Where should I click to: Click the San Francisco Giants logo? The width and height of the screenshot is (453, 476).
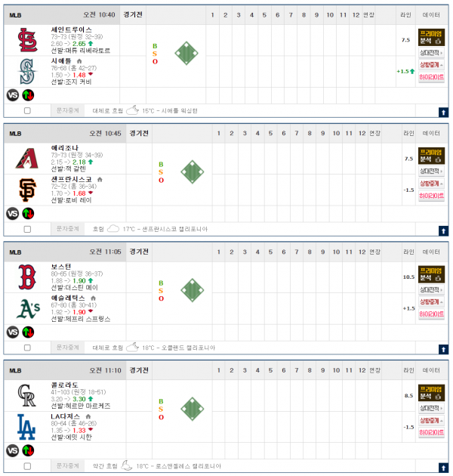(x=27, y=190)
